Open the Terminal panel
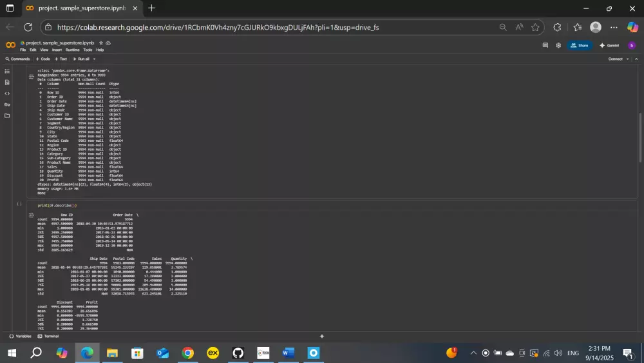This screenshot has width=644, height=363. point(48,337)
